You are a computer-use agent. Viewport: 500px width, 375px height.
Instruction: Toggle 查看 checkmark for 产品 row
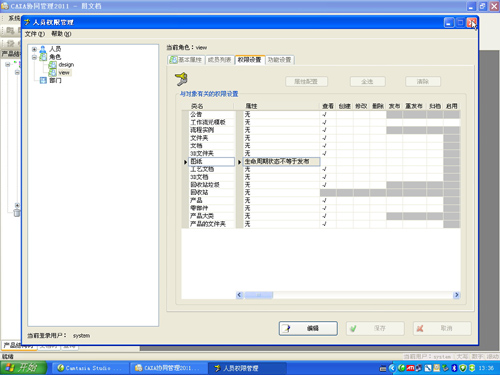click(325, 200)
